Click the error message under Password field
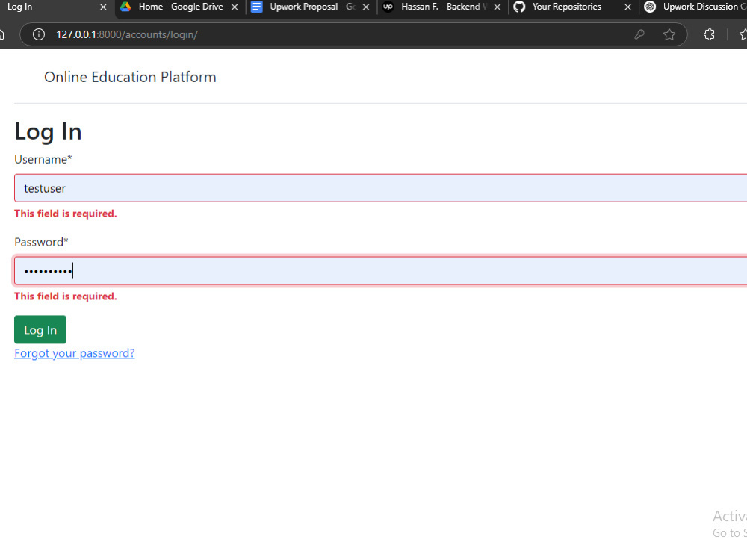The image size is (747, 560). [x=65, y=296]
